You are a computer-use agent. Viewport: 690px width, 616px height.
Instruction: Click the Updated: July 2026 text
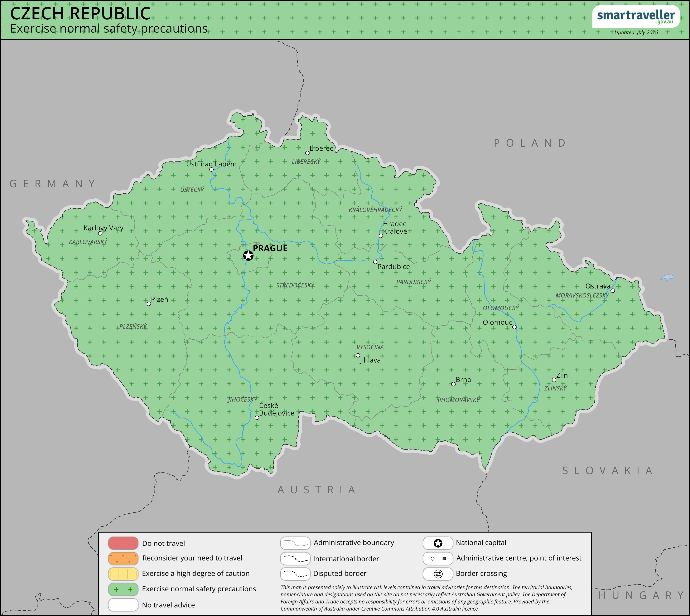point(636,33)
